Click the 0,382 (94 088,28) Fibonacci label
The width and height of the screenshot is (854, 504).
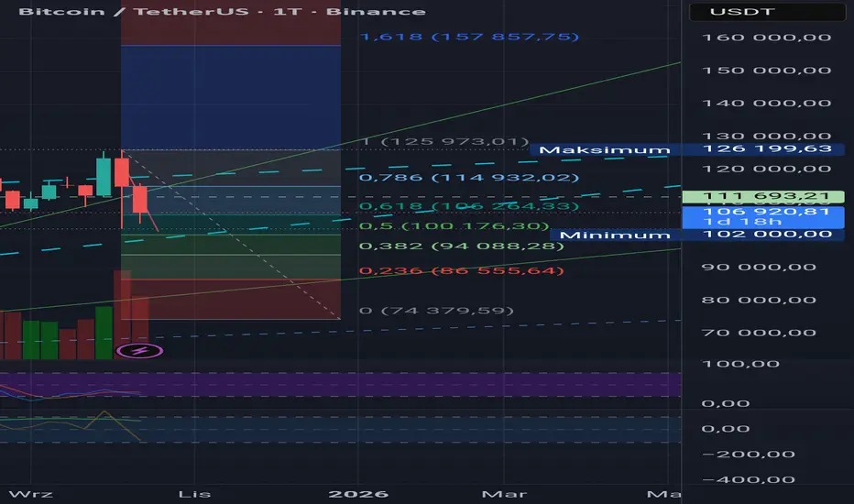pyautogui.click(x=461, y=247)
